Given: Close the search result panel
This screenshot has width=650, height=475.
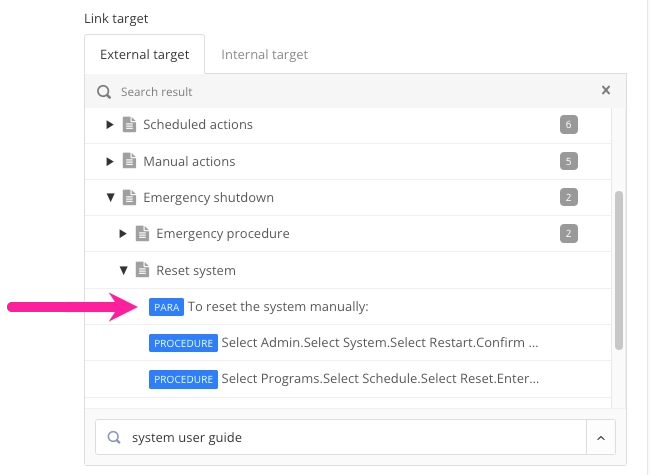Looking at the screenshot, I should [606, 90].
